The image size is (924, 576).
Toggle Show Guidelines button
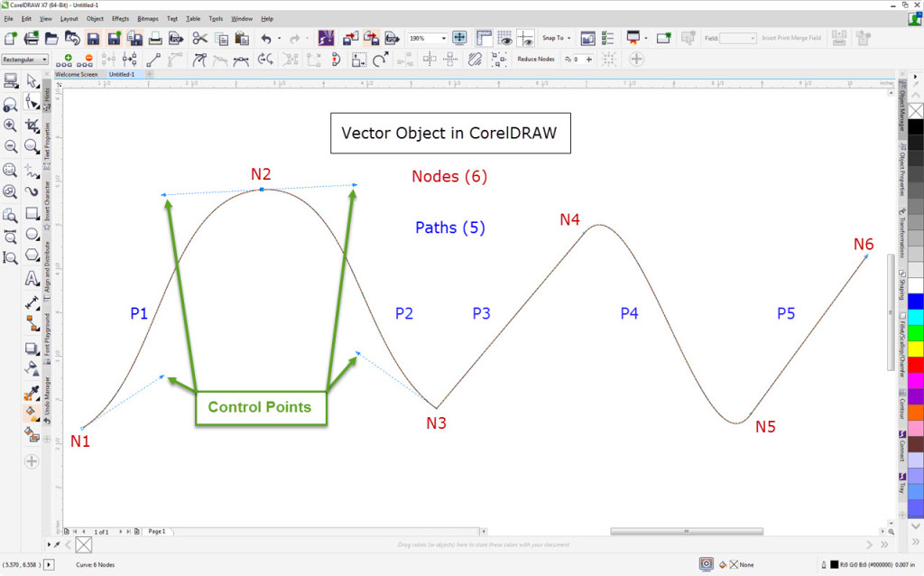(525, 38)
